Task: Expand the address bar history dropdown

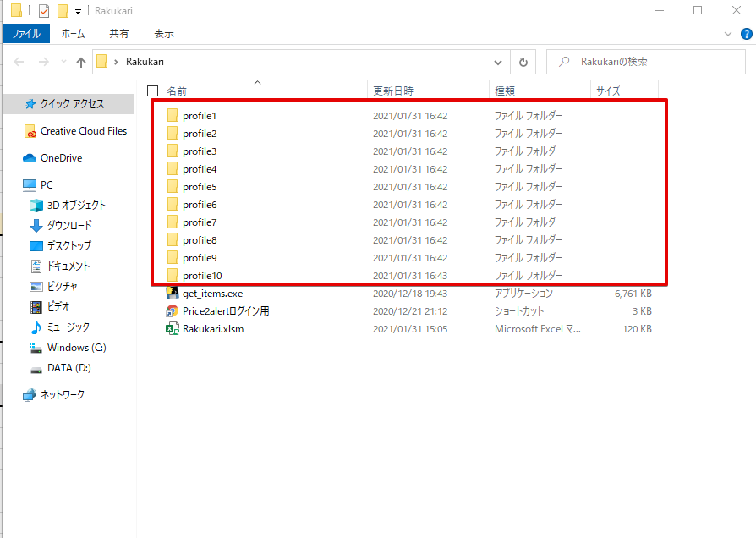Action: click(498, 62)
